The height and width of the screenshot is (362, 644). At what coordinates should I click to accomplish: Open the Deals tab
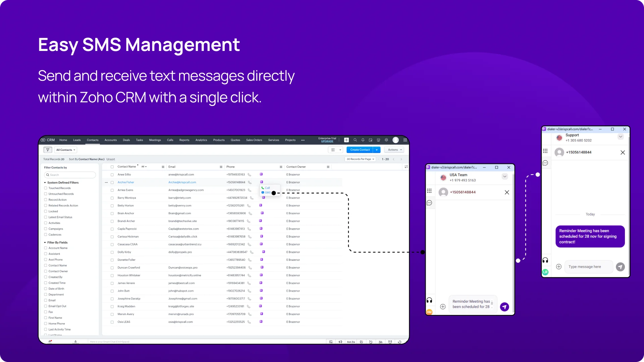coord(126,140)
